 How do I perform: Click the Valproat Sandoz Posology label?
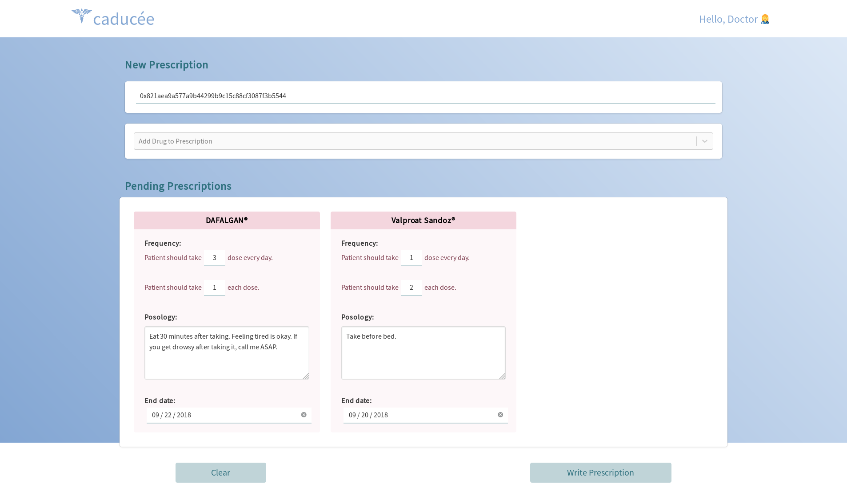(x=358, y=317)
